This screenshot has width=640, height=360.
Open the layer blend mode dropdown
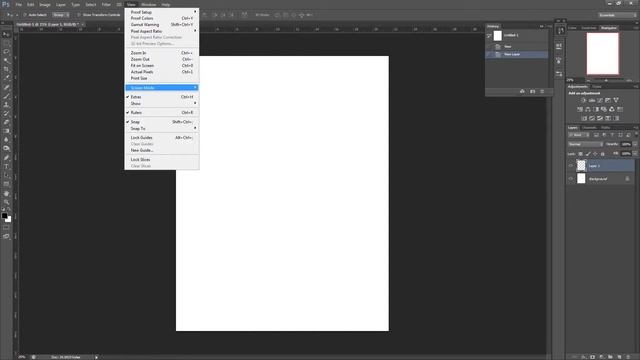click(x=585, y=144)
